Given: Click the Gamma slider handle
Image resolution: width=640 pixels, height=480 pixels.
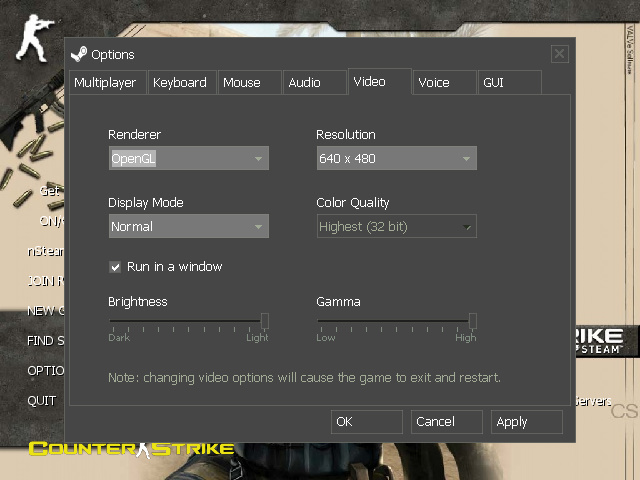Looking at the screenshot, I should pos(472,320).
